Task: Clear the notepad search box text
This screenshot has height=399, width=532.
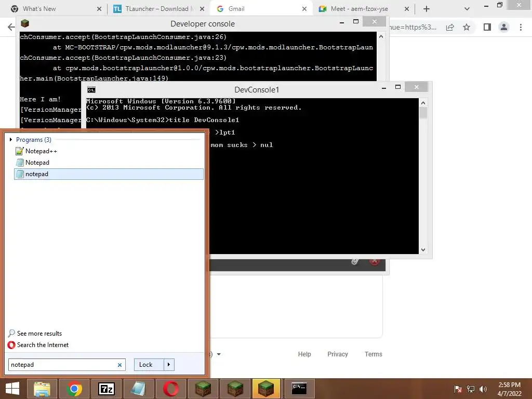Action: [119, 365]
